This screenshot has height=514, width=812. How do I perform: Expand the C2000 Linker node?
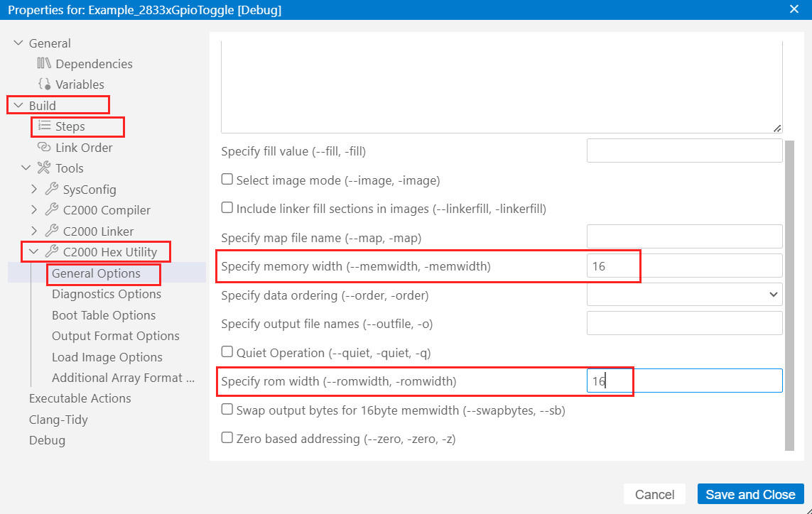[x=34, y=231]
